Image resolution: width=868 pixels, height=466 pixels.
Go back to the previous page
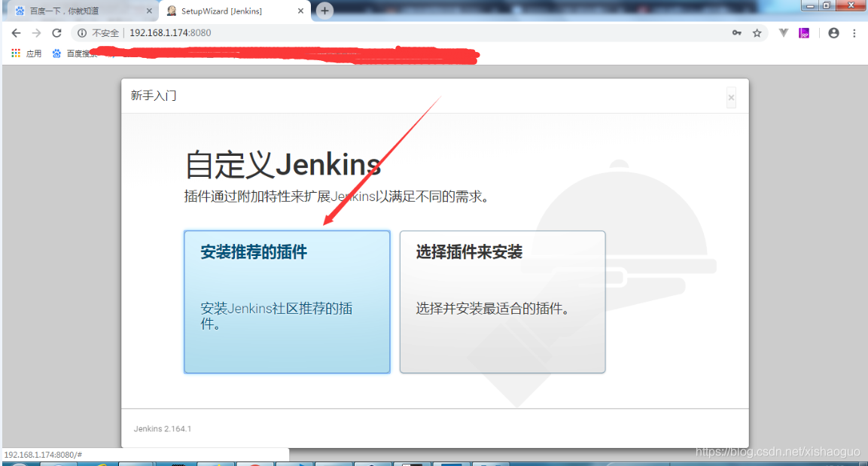[16, 33]
